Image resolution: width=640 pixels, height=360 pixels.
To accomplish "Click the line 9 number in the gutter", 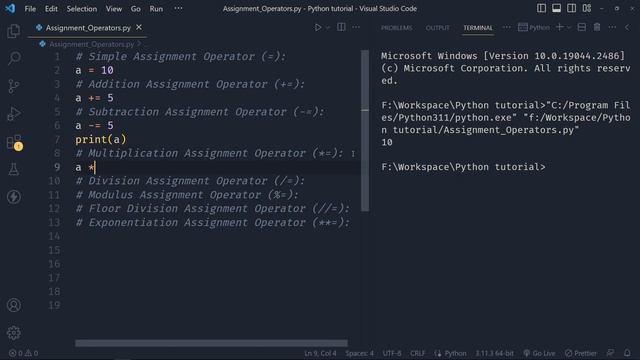I will 57,167.
